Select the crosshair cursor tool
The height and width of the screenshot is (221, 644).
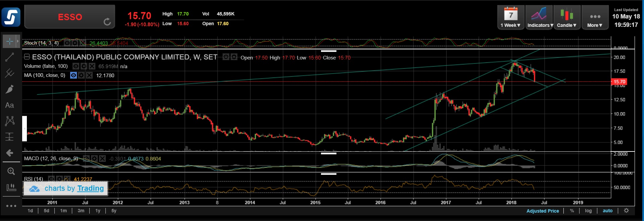pyautogui.click(x=9, y=41)
